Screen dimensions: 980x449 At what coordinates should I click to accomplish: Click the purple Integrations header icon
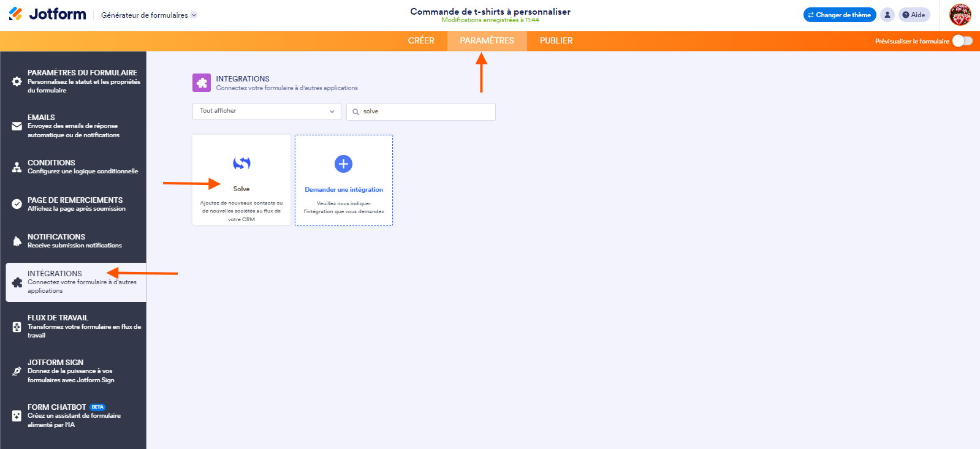(x=202, y=83)
